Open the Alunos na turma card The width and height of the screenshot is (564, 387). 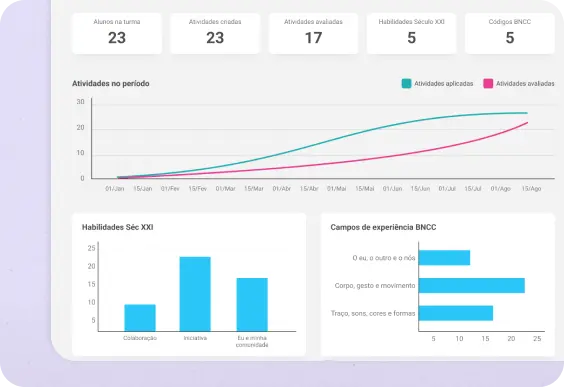pyautogui.click(x=117, y=33)
